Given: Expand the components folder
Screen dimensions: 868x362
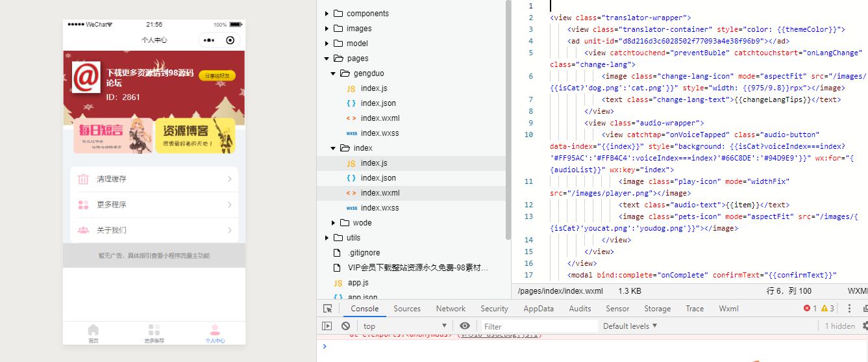Looking at the screenshot, I should click(x=327, y=14).
